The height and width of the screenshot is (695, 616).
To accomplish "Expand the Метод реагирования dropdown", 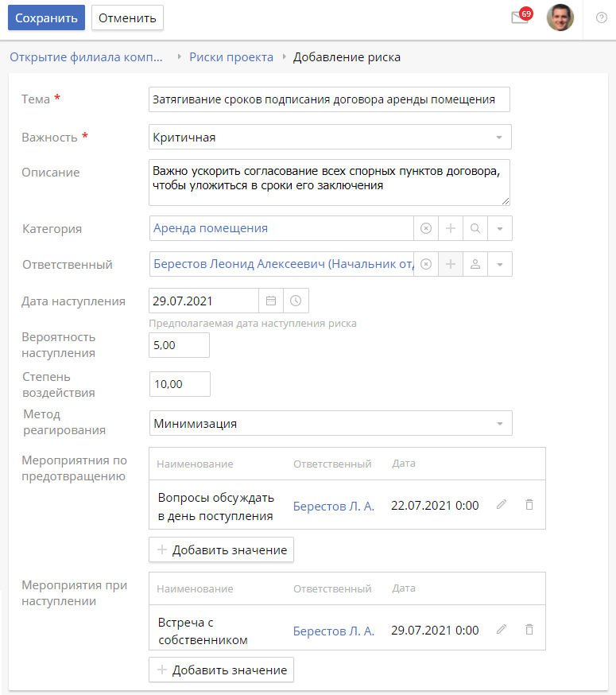I will [x=499, y=423].
